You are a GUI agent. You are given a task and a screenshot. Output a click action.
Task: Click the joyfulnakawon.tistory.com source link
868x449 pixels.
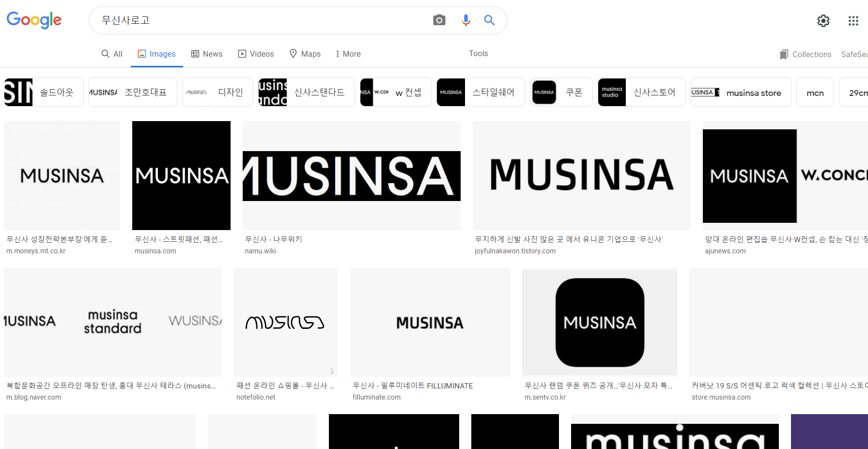515,251
